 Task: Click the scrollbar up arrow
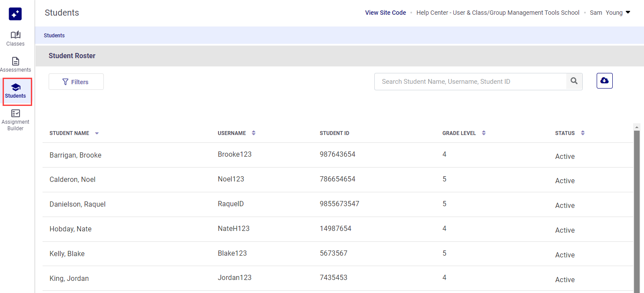coord(637,127)
